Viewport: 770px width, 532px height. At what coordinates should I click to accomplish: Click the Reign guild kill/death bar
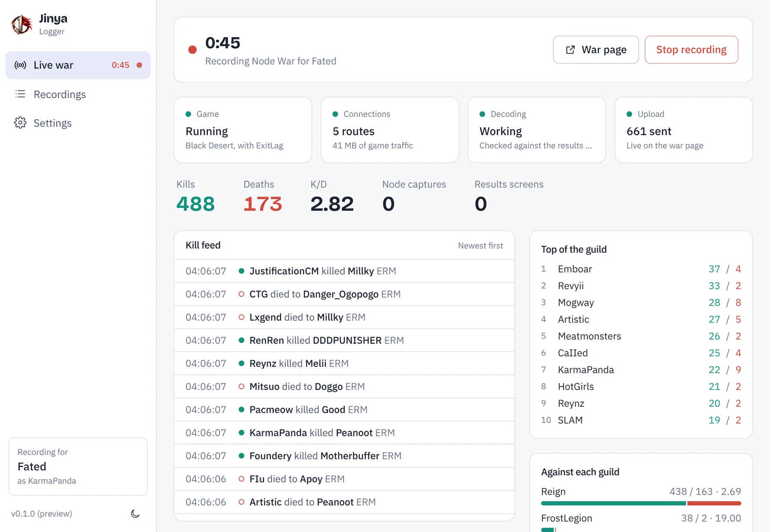pos(641,503)
